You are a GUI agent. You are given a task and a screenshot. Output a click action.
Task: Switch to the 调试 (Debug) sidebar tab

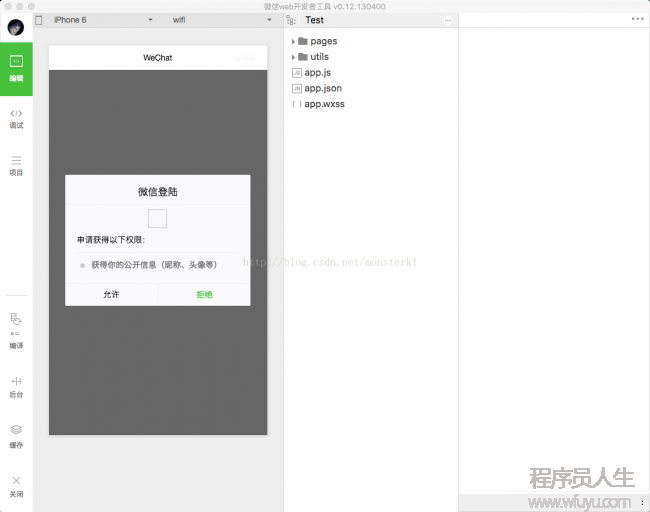click(16, 119)
